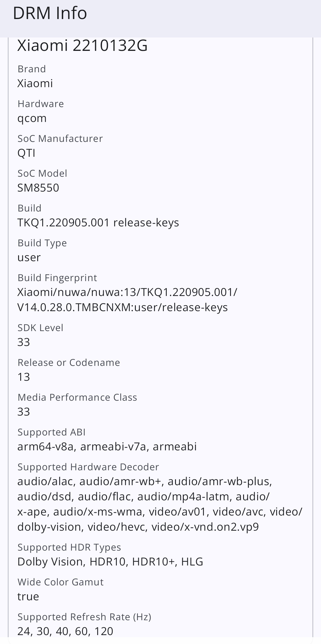Tap the SDK Level label
Viewport: 321px width, 644px height.
point(40,328)
